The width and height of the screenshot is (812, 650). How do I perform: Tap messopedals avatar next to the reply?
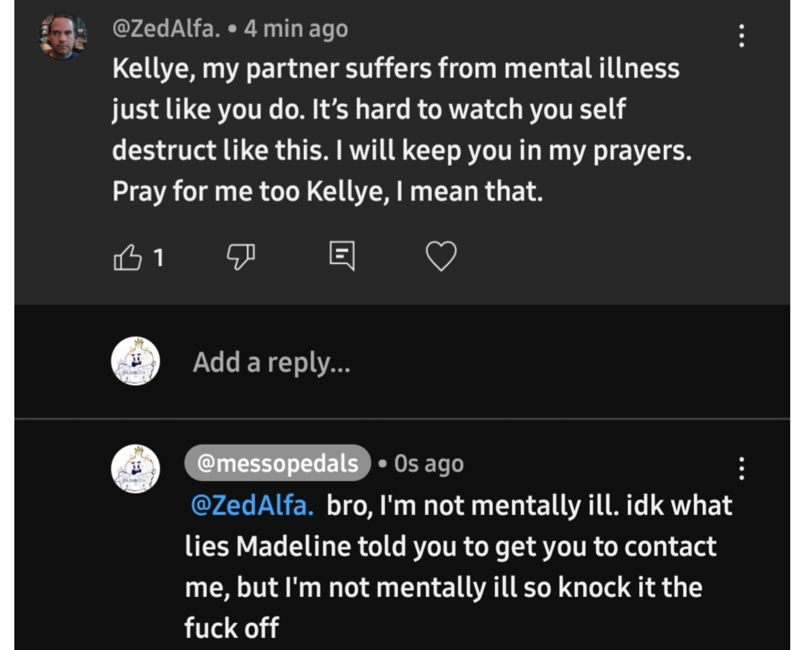136,469
